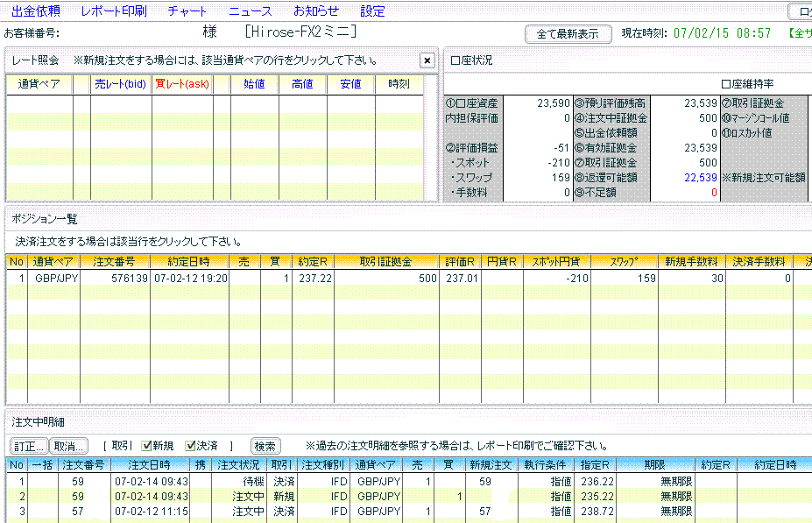Click 約定日時 header in ポジション一覧 table
This screenshot has width=812, height=523.
click(x=189, y=261)
